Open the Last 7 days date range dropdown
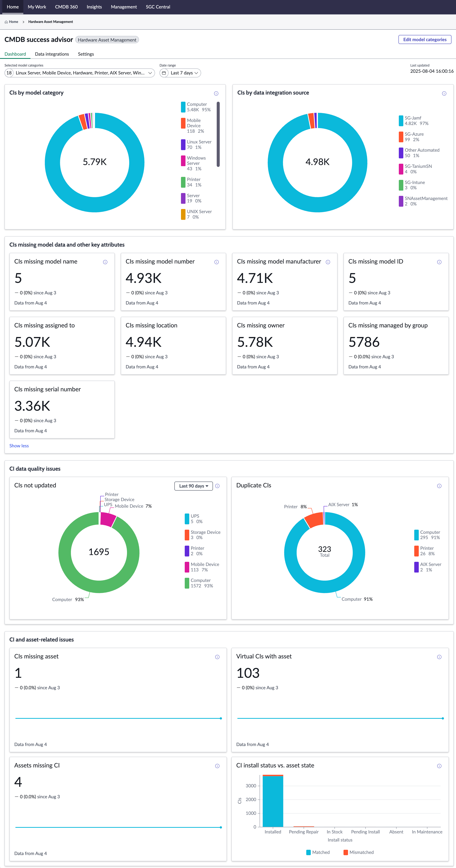 pyautogui.click(x=180, y=73)
